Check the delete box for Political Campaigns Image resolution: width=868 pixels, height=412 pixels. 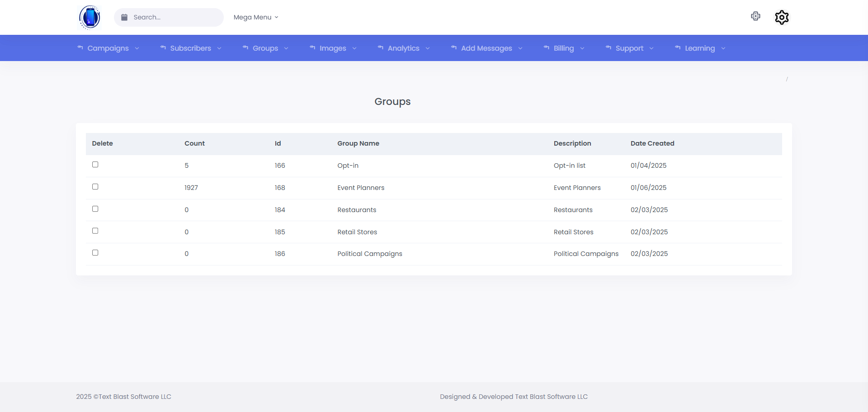point(95,253)
